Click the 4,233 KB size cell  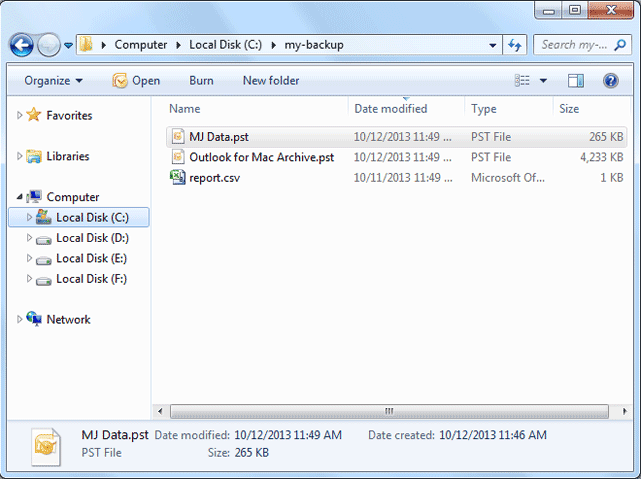coord(601,157)
